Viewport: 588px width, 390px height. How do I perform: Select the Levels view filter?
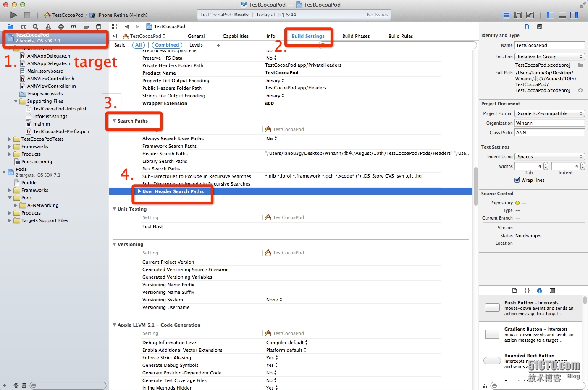[x=196, y=45]
